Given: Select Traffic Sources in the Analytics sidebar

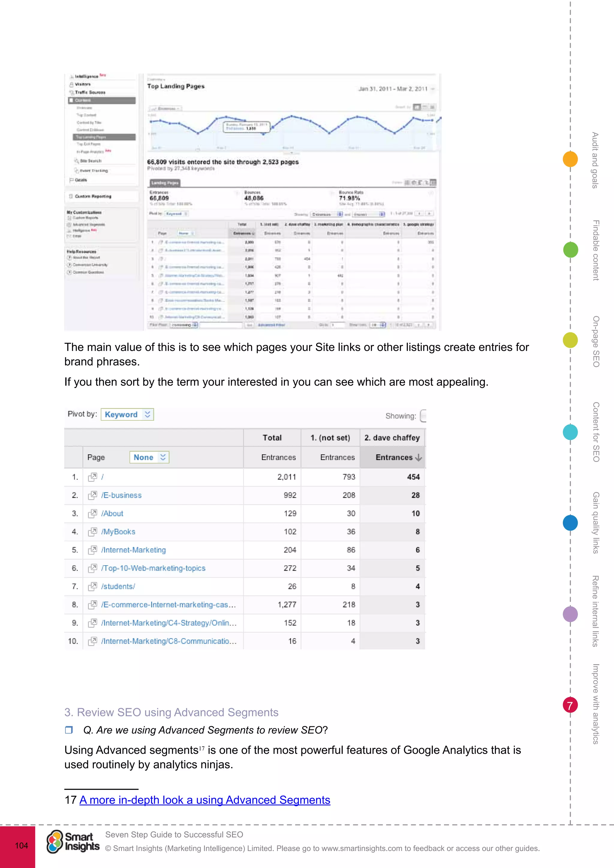Looking at the screenshot, I should [x=90, y=92].
